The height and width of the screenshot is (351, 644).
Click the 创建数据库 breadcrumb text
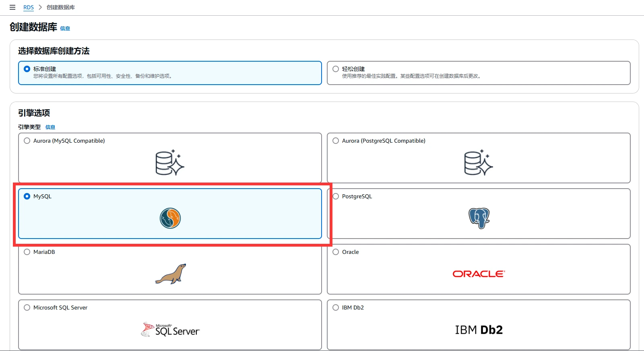click(61, 7)
